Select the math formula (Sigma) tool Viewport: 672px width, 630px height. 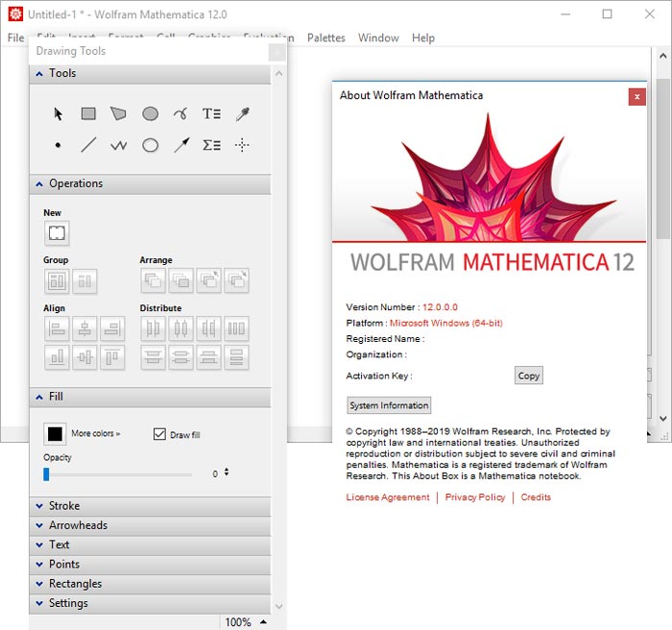coord(212,145)
